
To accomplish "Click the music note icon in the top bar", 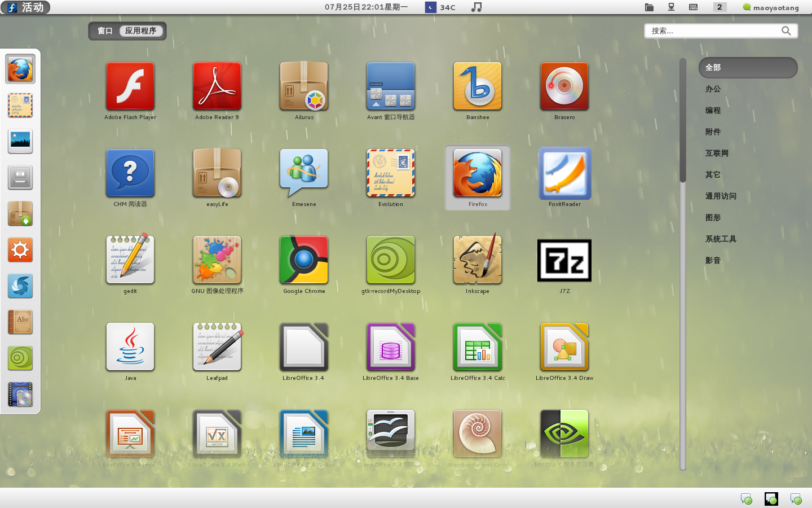I will pos(476,7).
